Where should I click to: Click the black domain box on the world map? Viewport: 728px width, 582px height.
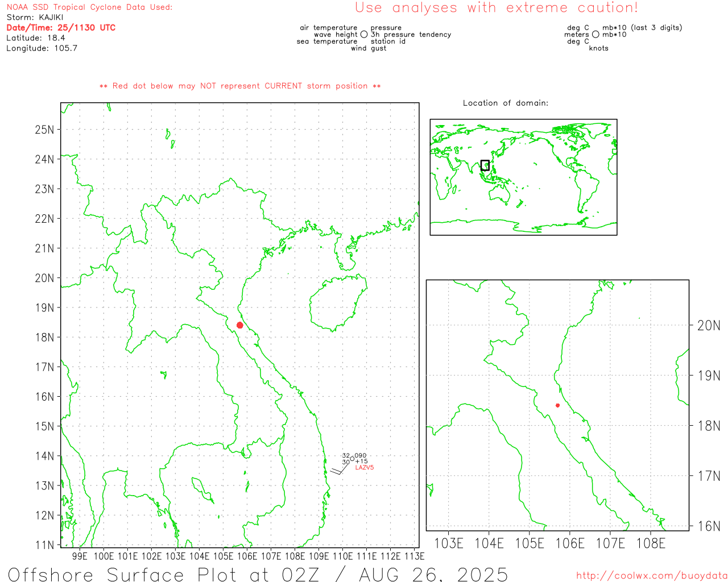coord(485,165)
